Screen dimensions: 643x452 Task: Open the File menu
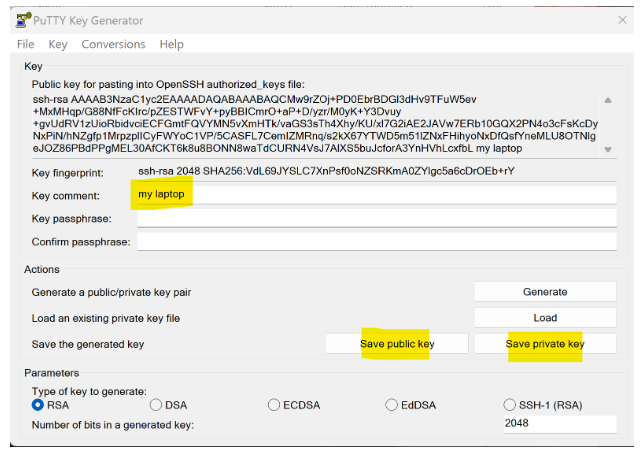pyautogui.click(x=25, y=44)
